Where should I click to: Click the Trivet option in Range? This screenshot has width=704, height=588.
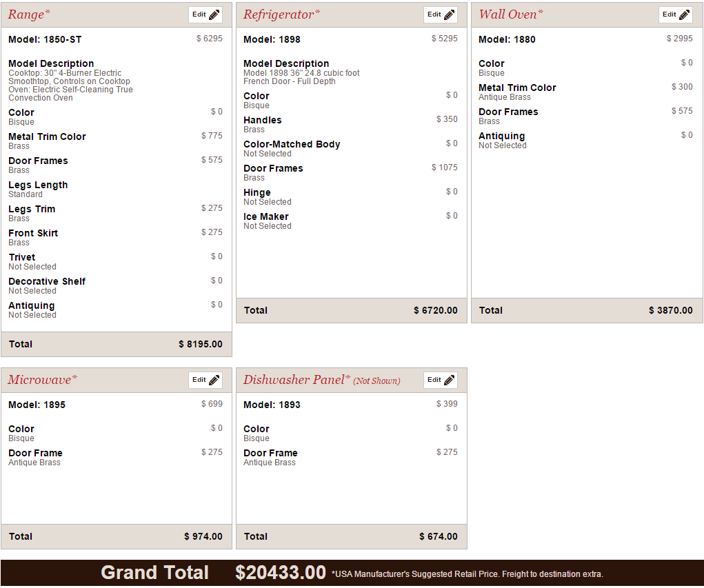[x=22, y=257]
